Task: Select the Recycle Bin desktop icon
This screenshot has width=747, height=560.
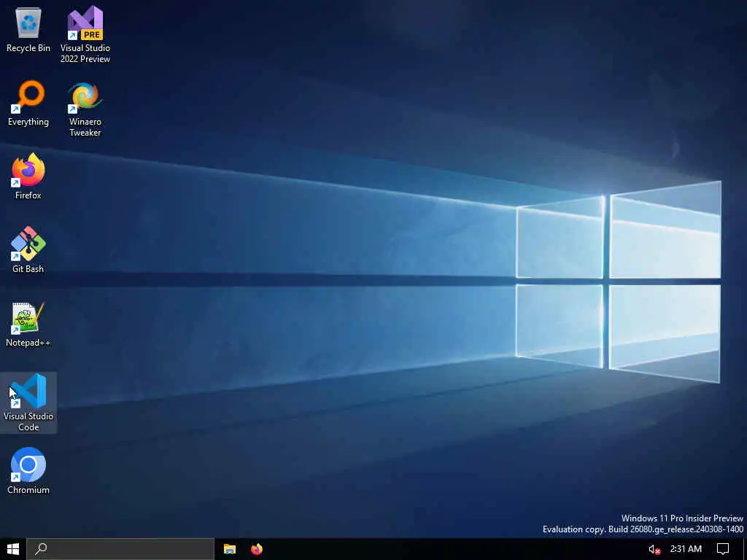Action: [28, 29]
